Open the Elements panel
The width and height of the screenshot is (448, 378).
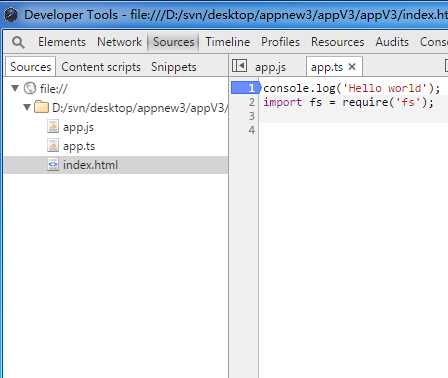click(62, 42)
